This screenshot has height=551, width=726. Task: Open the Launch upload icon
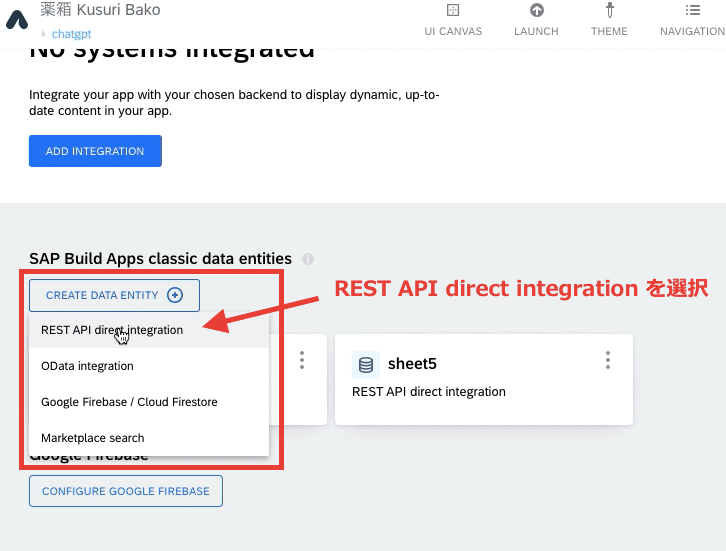pos(536,10)
